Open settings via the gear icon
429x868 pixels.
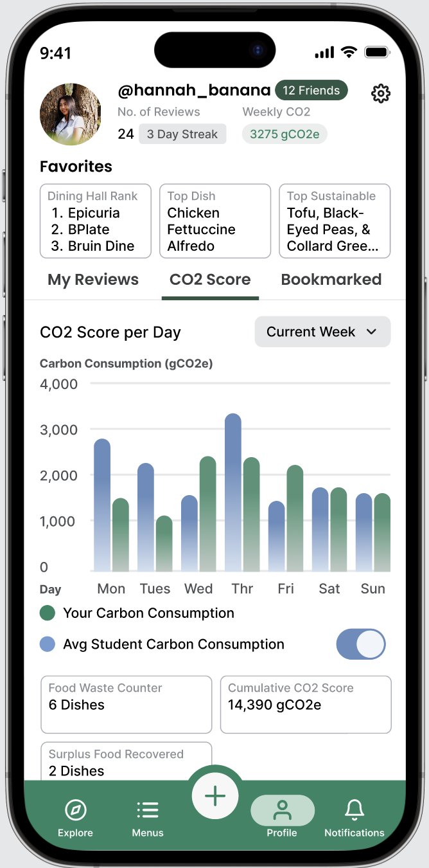pyautogui.click(x=381, y=94)
